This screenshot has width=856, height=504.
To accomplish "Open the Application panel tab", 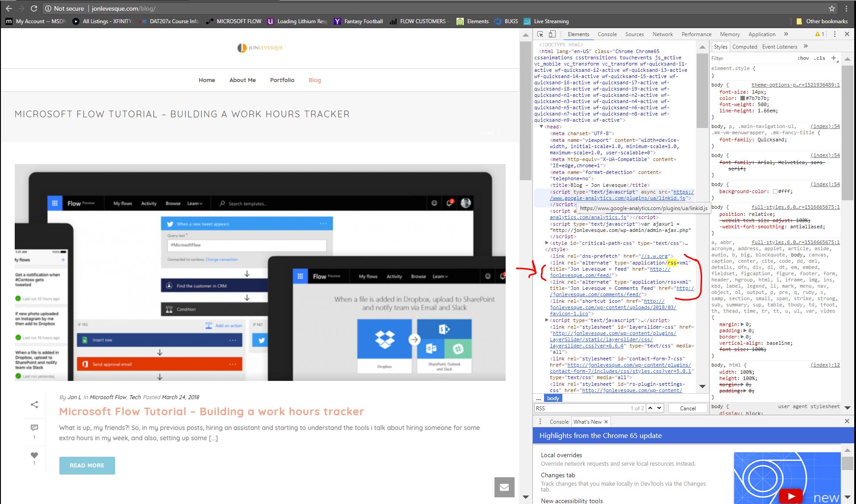I will pos(762,34).
